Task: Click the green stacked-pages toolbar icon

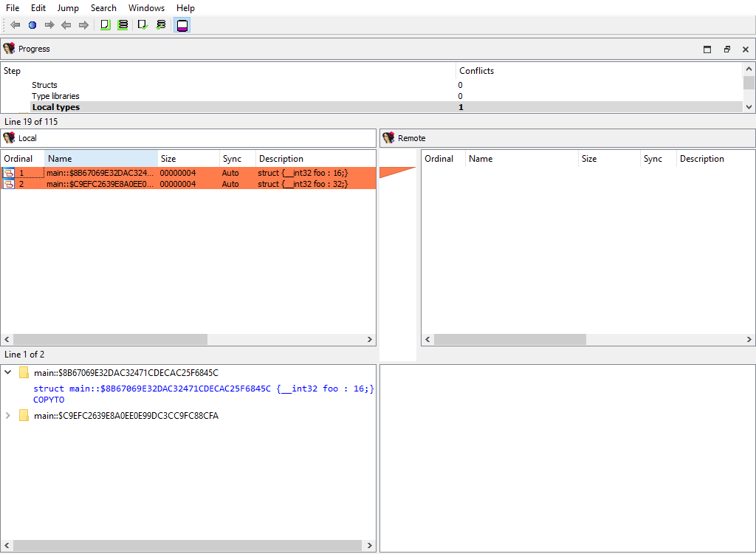Action: click(x=123, y=25)
